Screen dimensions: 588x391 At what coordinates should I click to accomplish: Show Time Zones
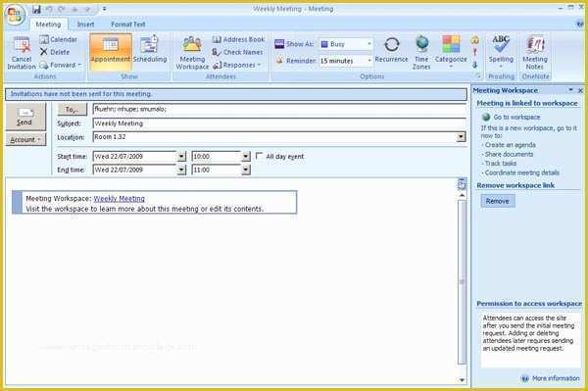(421, 53)
